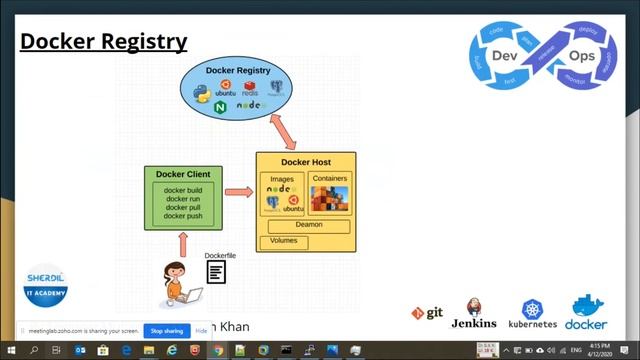Image resolution: width=640 pixels, height=360 pixels.
Task: Click the shipping containers picture
Action: (x=330, y=199)
